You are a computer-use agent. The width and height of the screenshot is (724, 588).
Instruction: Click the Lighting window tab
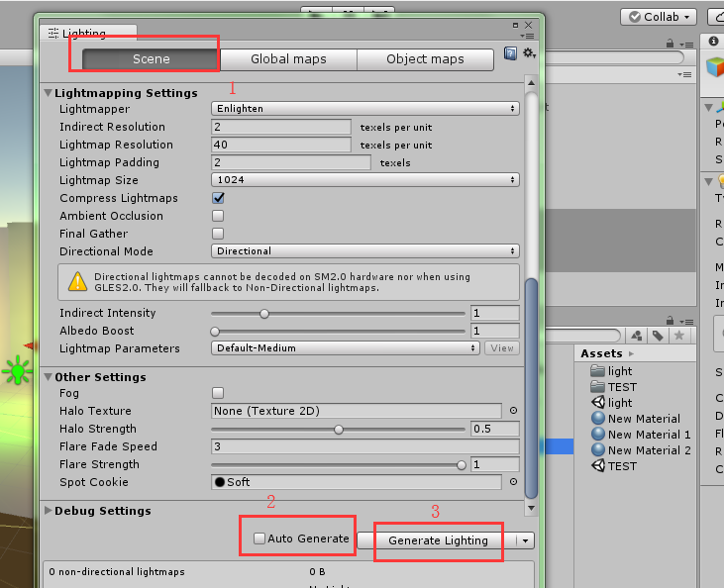(x=88, y=33)
